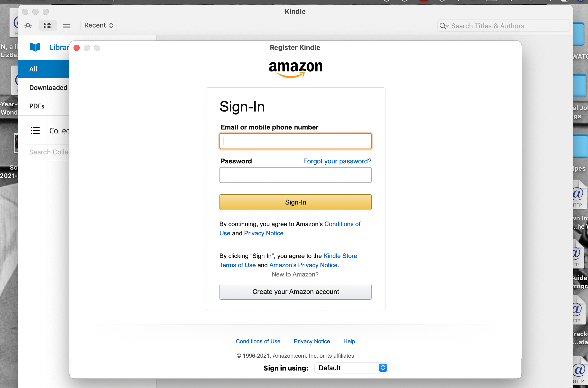The height and width of the screenshot is (388, 588).
Task: Click the Recent sort order icon
Action: click(x=99, y=25)
